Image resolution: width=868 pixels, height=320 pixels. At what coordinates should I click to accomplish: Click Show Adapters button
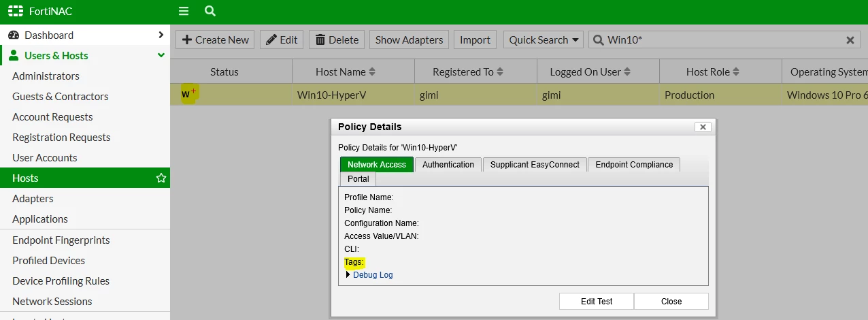pos(410,39)
